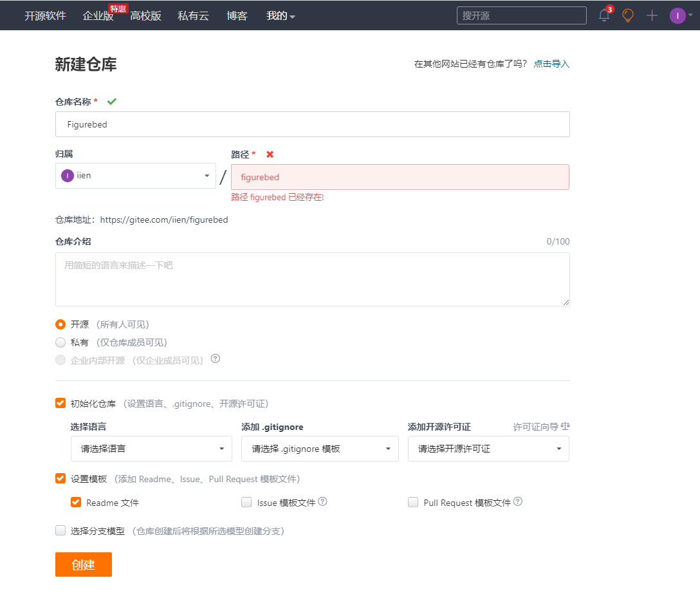The width and height of the screenshot is (700, 598).
Task: Click the 仓库介绍 description textarea
Action: click(x=313, y=279)
